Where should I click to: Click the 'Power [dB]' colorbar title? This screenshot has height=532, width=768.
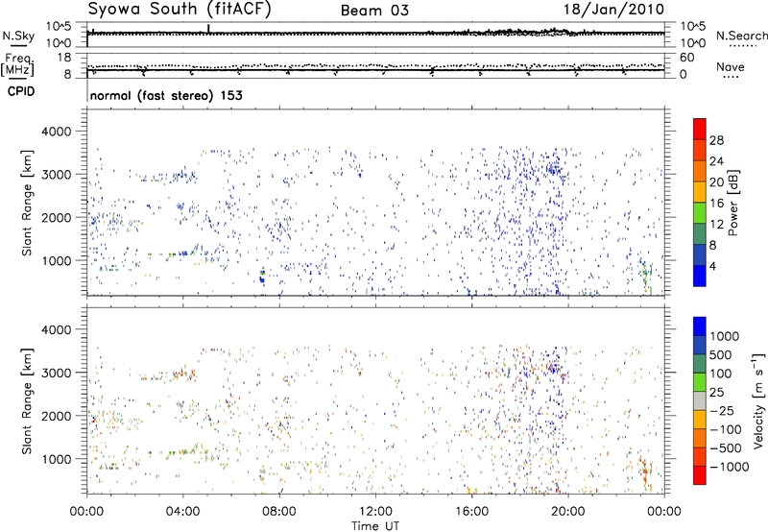(732, 203)
